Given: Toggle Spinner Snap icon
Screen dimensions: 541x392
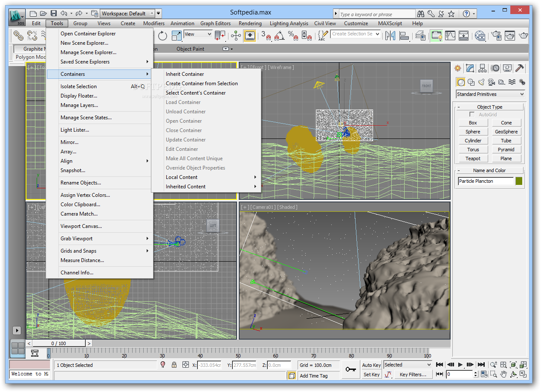Looking at the screenshot, I should [x=307, y=36].
